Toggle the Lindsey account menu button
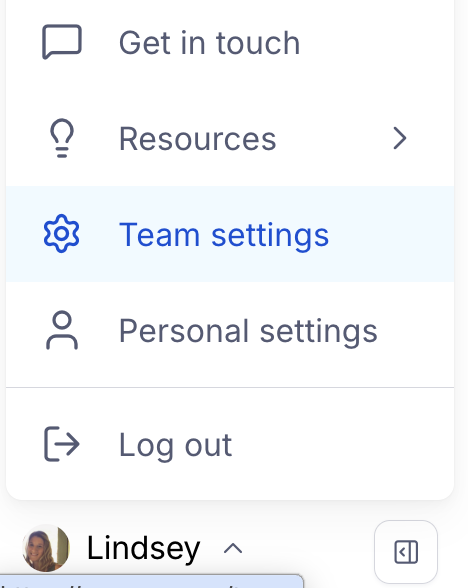This screenshot has width=468, height=588. click(133, 548)
